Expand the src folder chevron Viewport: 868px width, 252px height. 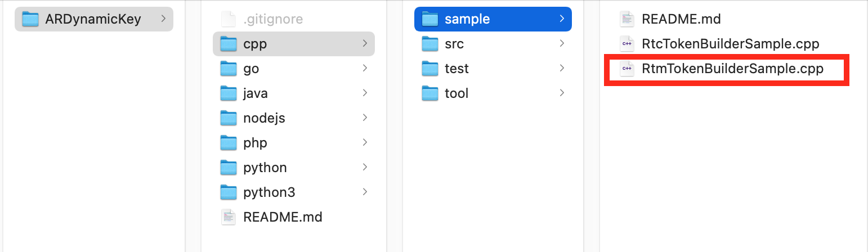(x=562, y=43)
